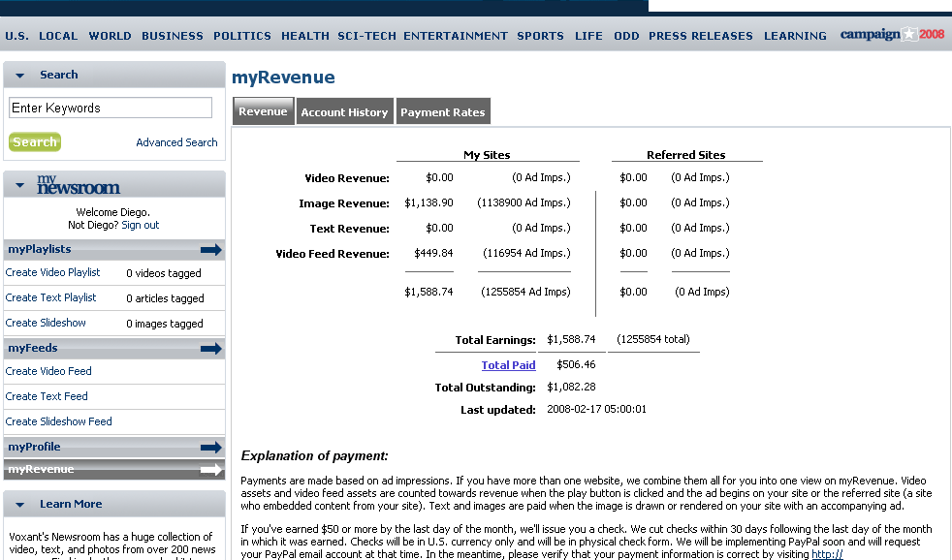Image resolution: width=952 pixels, height=560 pixels.
Task: Switch to the Account History tab
Action: (344, 112)
